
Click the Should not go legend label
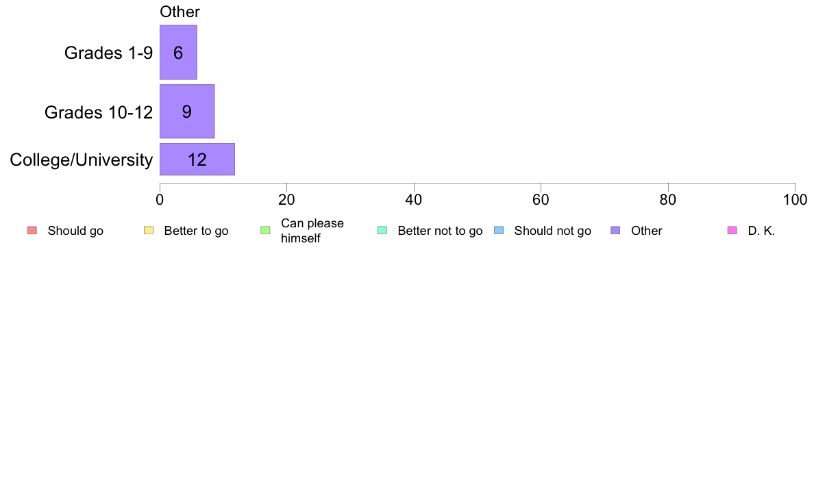(x=552, y=231)
